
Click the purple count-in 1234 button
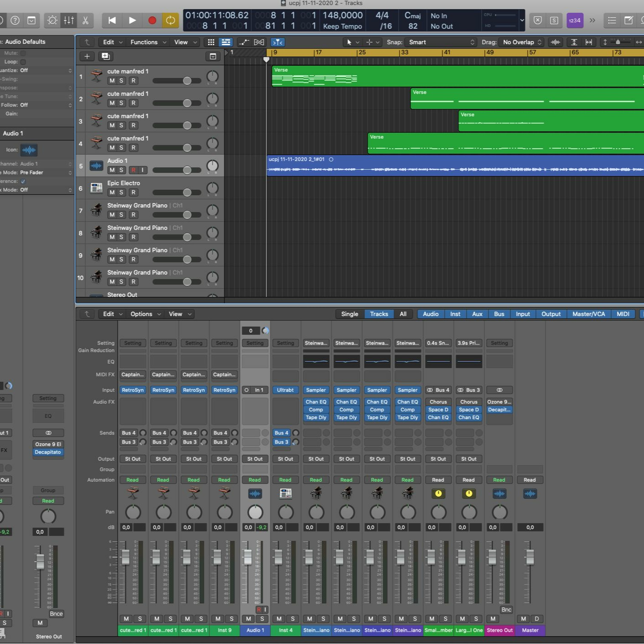pyautogui.click(x=575, y=20)
